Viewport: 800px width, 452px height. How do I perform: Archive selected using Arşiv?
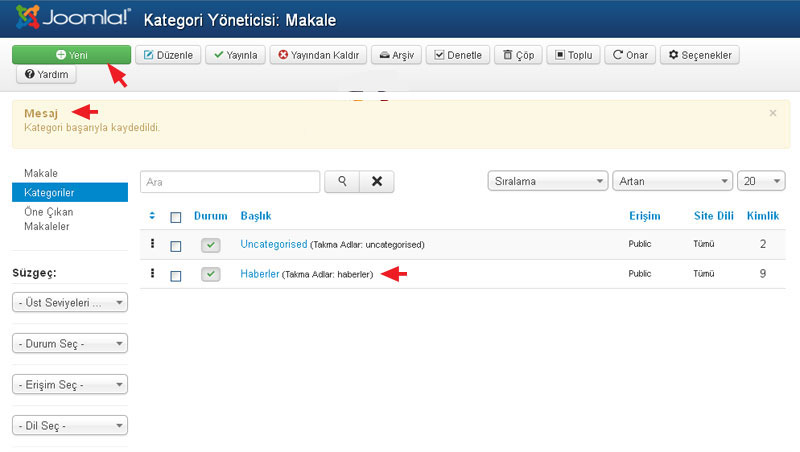coord(396,55)
